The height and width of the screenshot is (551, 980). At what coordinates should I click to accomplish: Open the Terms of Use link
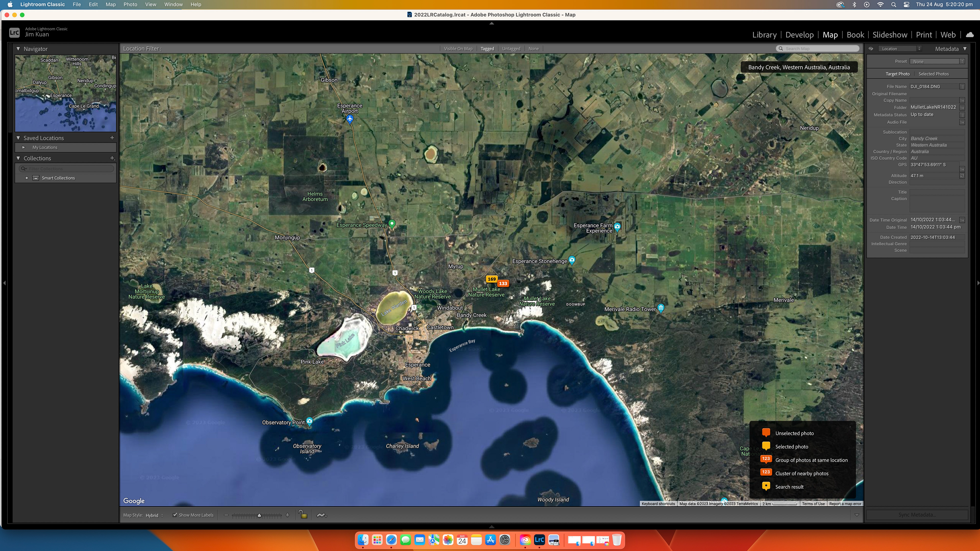pyautogui.click(x=813, y=504)
